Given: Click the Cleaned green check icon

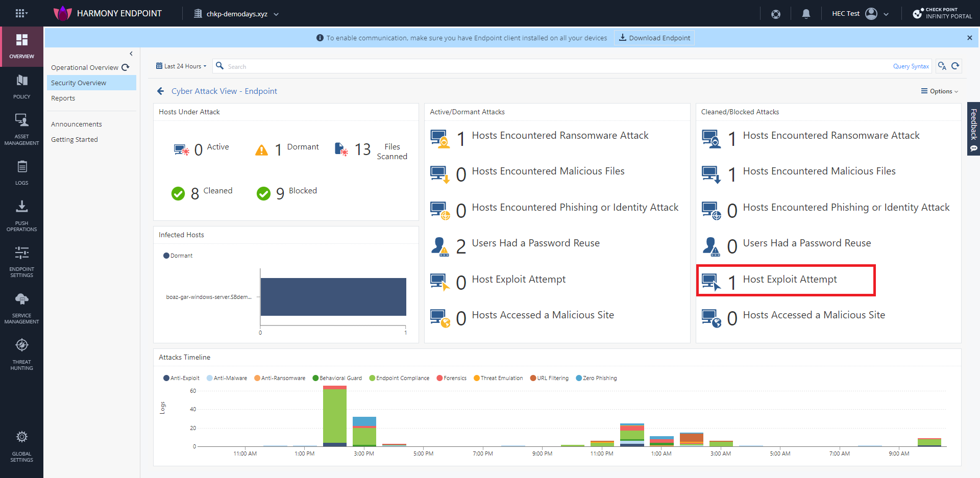Looking at the screenshot, I should [x=178, y=193].
